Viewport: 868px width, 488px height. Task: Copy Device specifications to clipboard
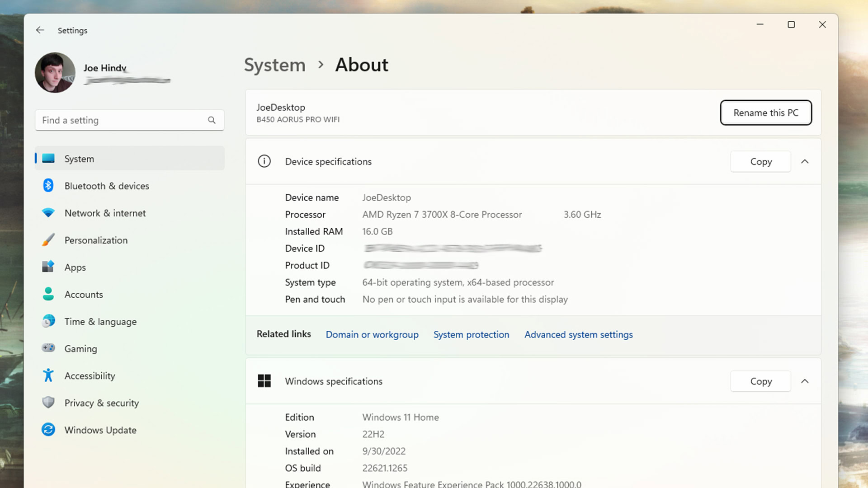761,161
